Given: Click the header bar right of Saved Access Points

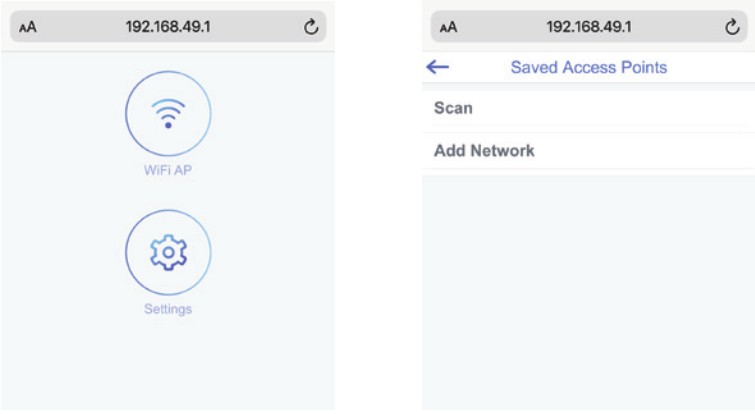Looking at the screenshot, I should tap(710, 68).
